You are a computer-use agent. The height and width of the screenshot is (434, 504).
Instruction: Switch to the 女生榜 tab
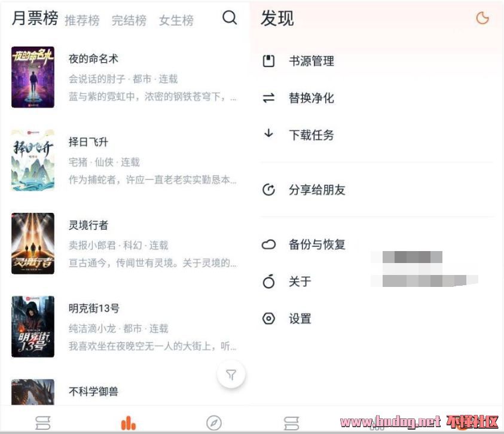pyautogui.click(x=176, y=20)
